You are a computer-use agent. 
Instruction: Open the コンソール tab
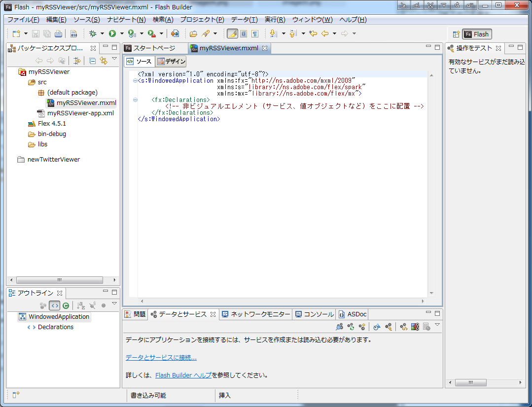coord(314,314)
